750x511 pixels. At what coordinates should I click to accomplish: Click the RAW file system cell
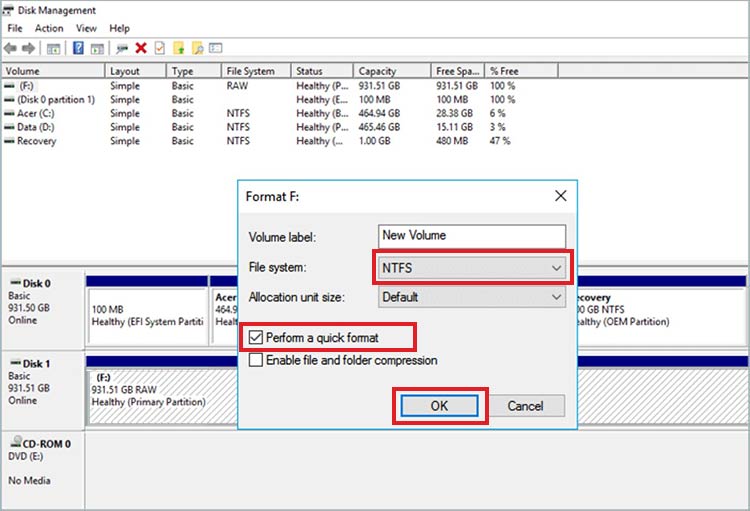click(237, 86)
